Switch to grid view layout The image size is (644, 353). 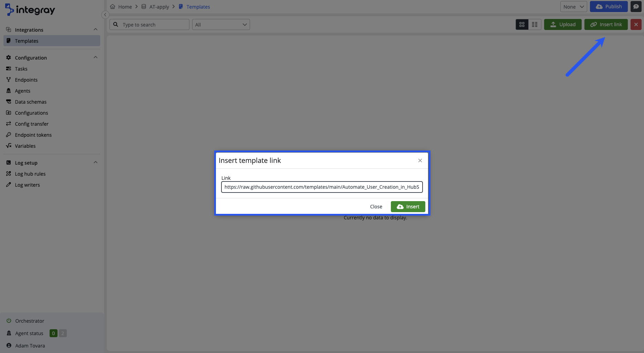tap(522, 24)
